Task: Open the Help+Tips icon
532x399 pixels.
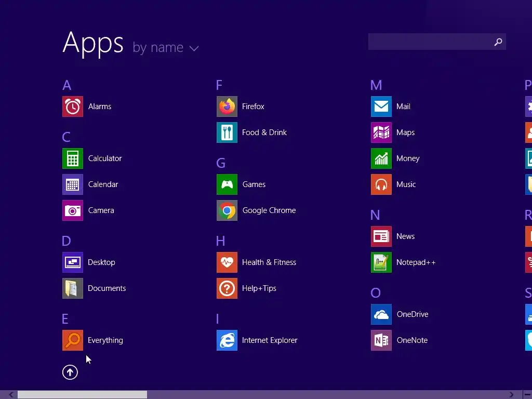Action: tap(227, 288)
